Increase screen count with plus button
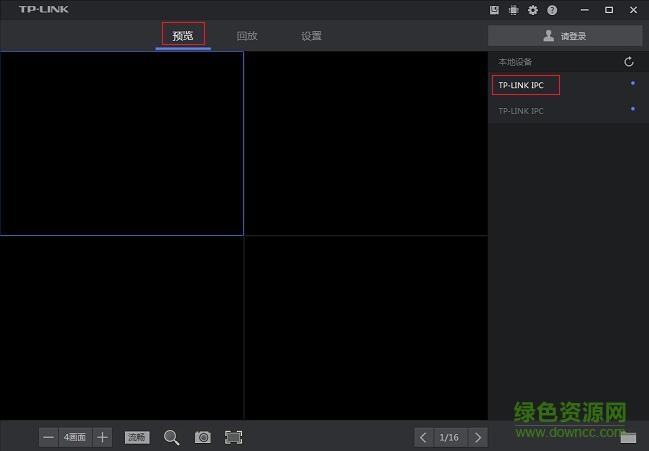This screenshot has height=451, width=649. 103,437
